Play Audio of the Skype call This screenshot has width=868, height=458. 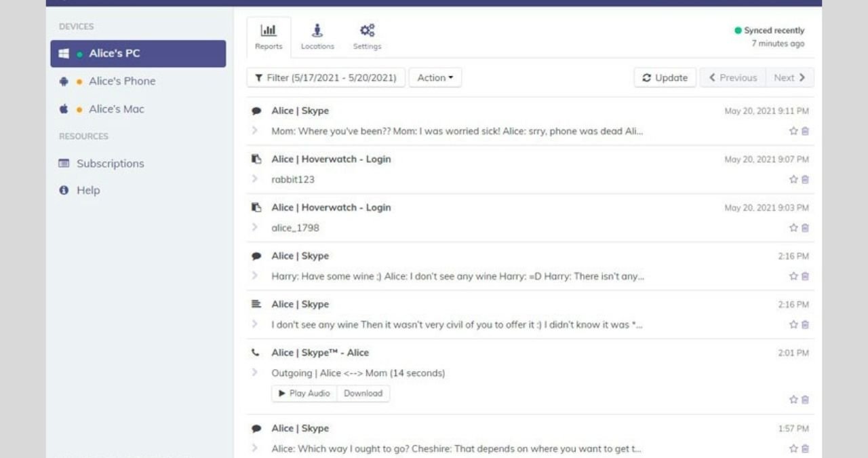(x=304, y=394)
